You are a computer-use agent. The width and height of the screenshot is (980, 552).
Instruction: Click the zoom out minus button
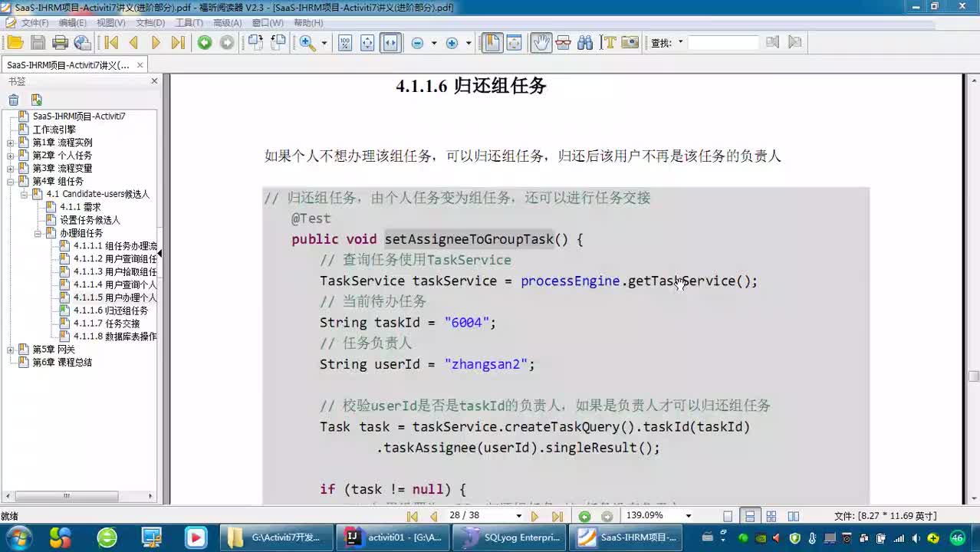pyautogui.click(x=417, y=43)
